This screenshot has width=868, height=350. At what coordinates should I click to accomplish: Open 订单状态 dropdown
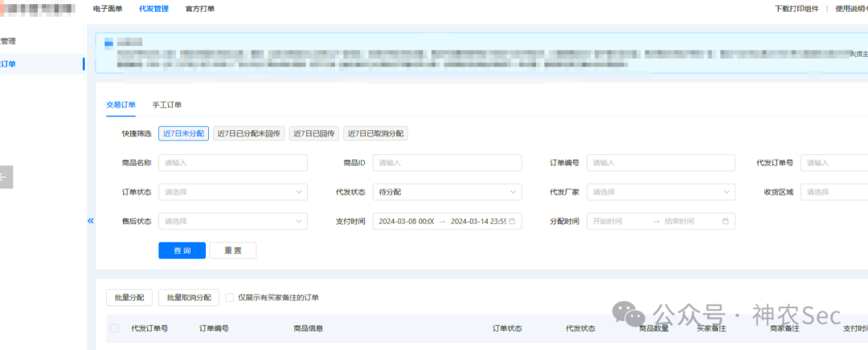pyautogui.click(x=233, y=192)
